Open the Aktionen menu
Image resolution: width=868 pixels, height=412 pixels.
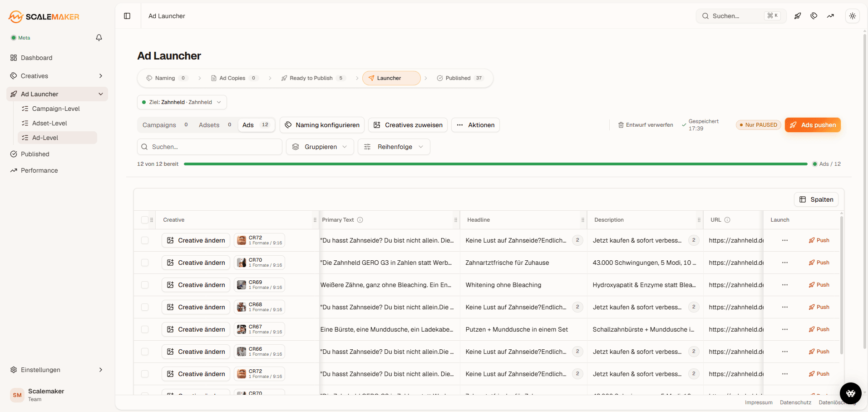[475, 125]
